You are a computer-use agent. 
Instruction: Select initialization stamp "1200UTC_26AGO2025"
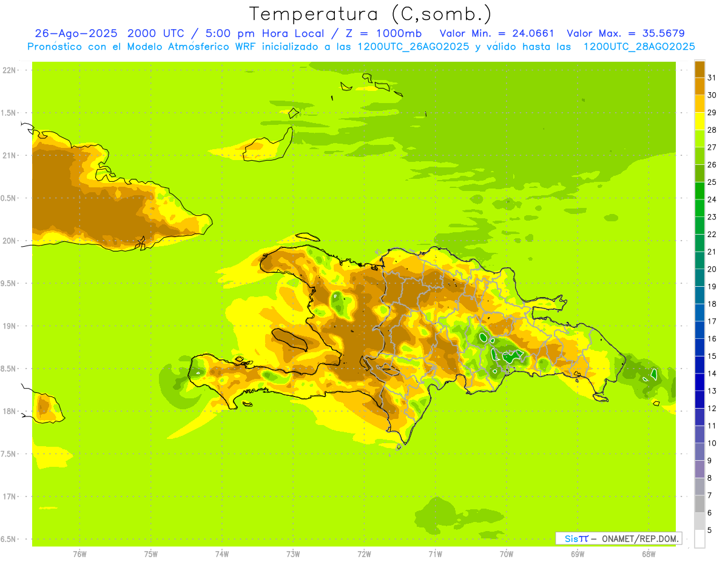414,47
